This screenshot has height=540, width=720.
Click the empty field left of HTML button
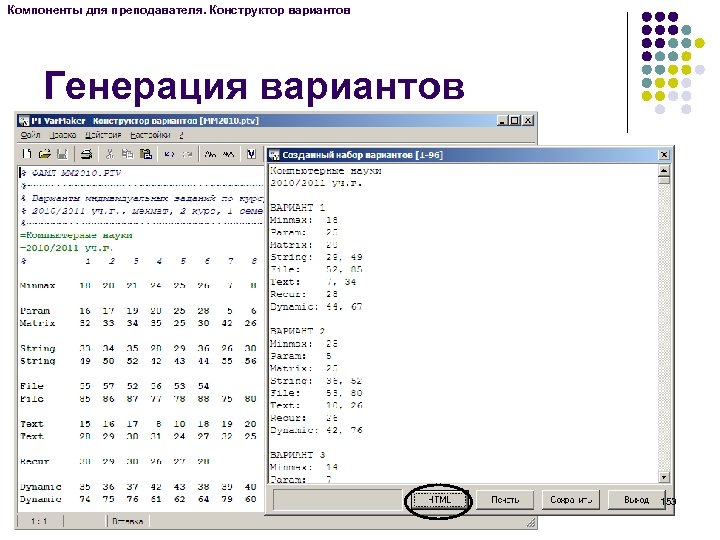pyautogui.click(x=338, y=500)
